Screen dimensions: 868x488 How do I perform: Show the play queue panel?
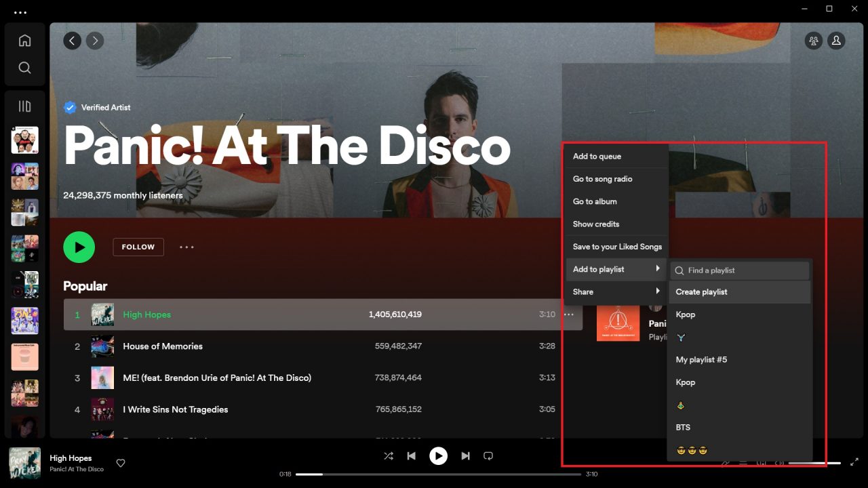743,462
